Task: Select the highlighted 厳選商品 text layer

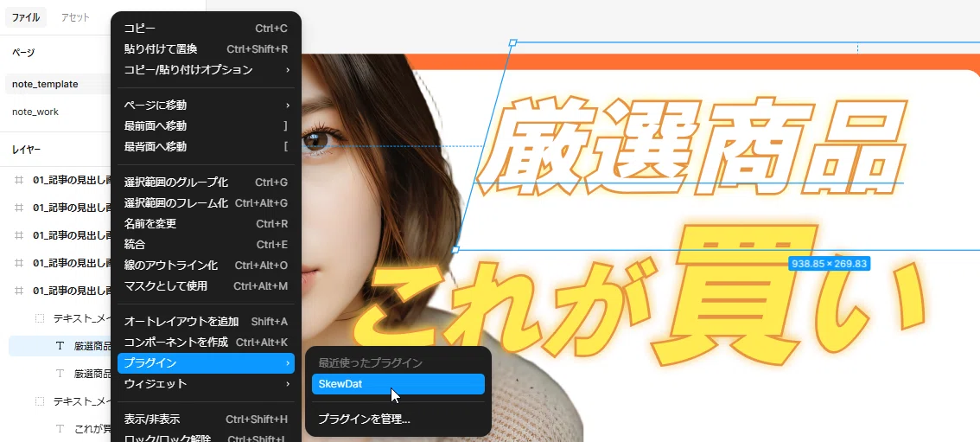Action: tap(60, 346)
